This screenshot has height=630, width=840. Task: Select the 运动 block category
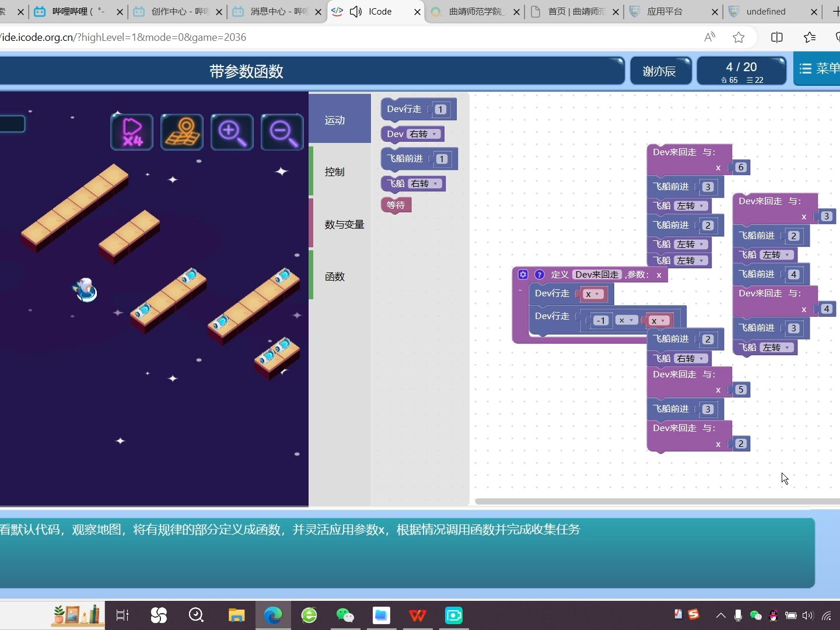point(340,118)
